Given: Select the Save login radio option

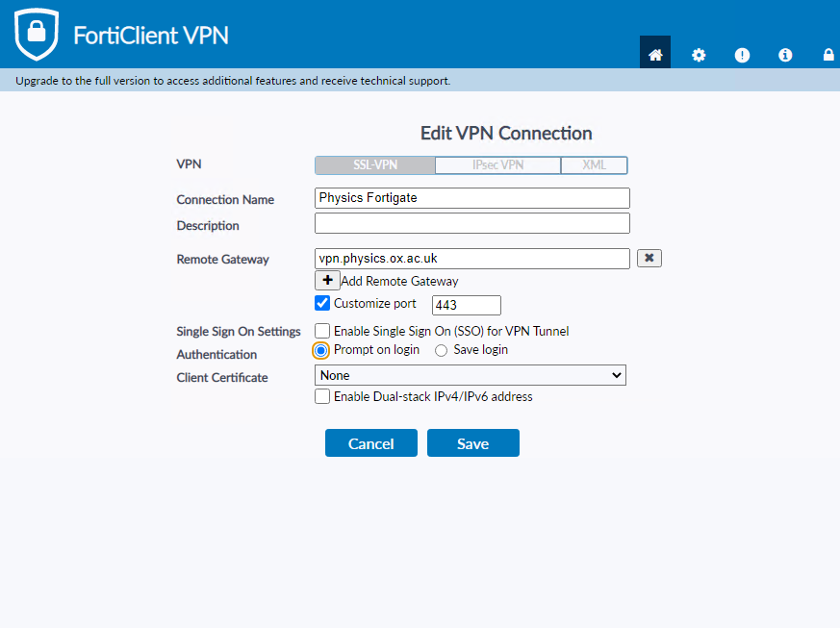Looking at the screenshot, I should point(442,350).
